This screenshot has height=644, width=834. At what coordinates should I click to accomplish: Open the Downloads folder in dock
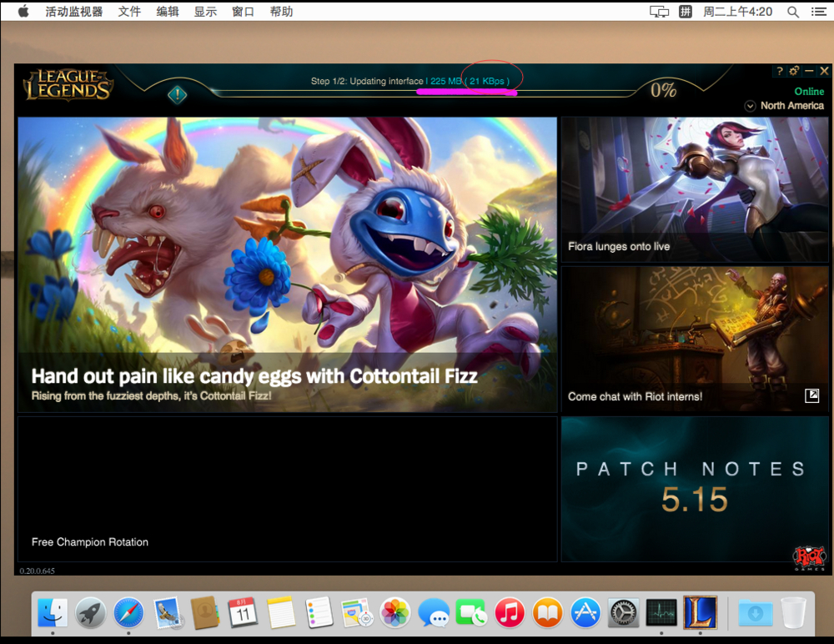point(756,612)
